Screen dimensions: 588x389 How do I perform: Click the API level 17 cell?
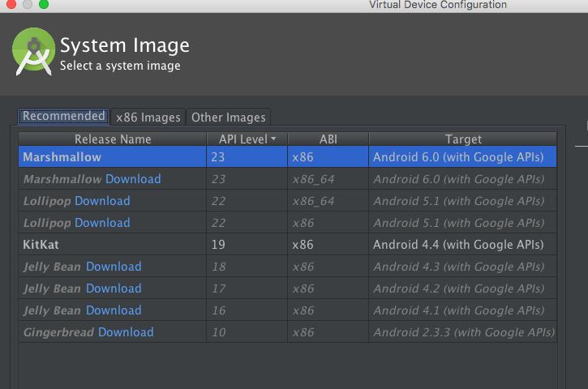point(247,289)
